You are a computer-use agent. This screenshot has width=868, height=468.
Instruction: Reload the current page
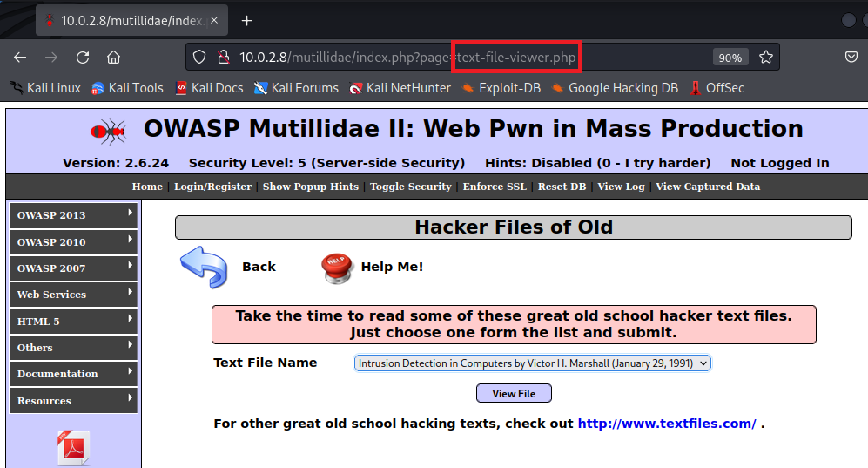point(83,57)
